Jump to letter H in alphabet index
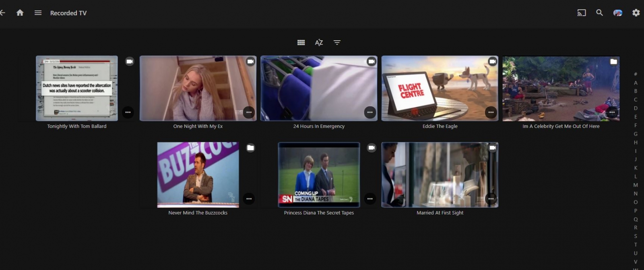Screen dimensions: 644x270 point(636,142)
